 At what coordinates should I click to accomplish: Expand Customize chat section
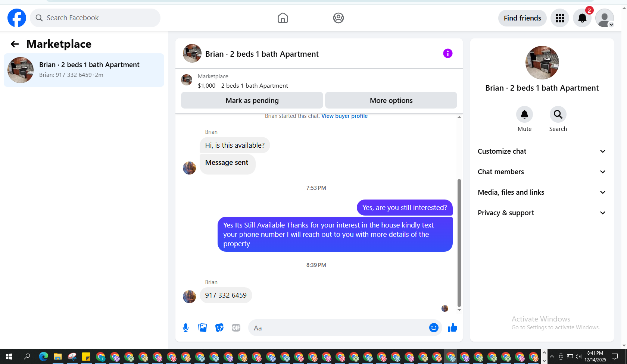542,151
